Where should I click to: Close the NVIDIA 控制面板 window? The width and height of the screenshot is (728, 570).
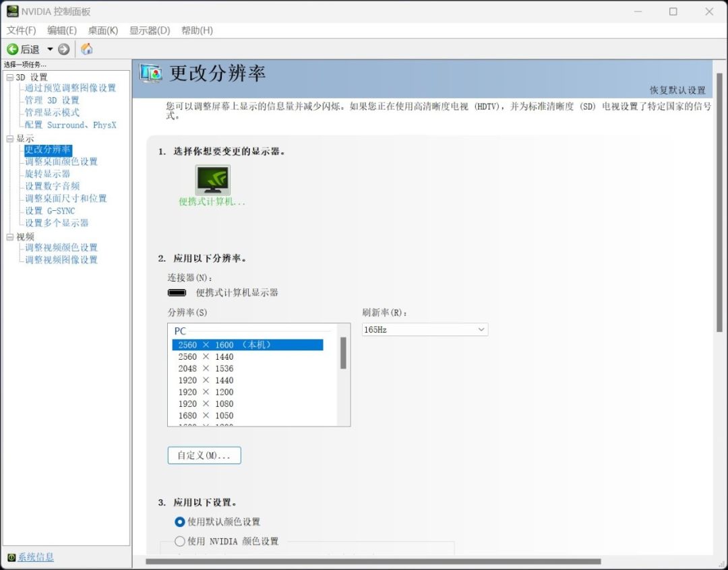click(x=709, y=11)
